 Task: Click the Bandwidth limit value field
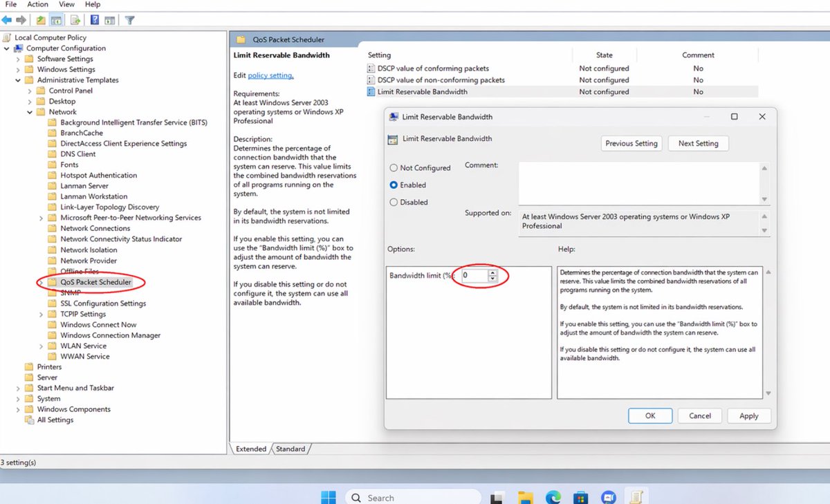[474, 275]
